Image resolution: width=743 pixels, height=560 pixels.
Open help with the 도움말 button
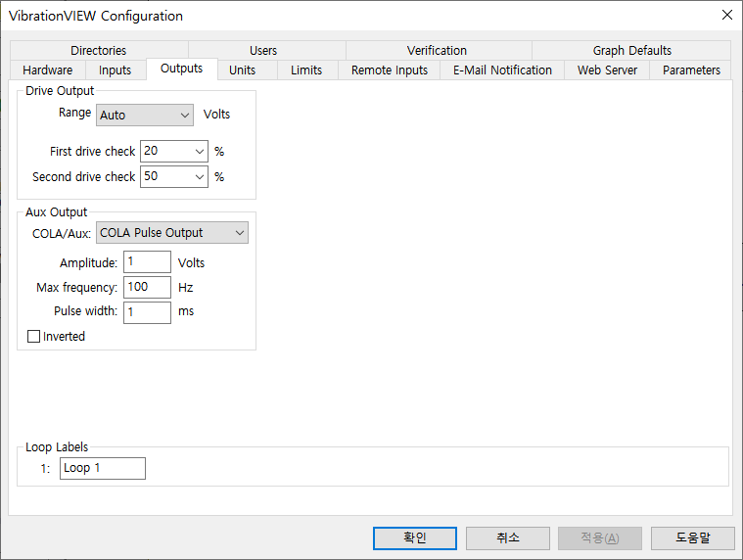pos(693,538)
